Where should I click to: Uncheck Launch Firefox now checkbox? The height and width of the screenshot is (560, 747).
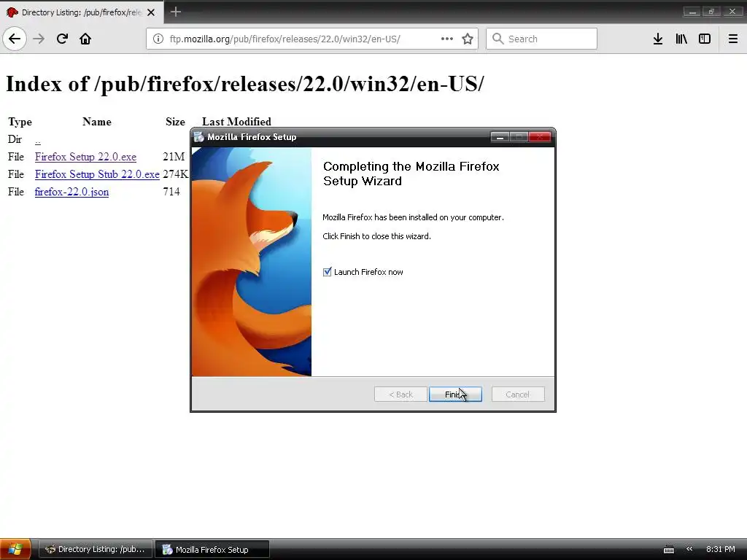pos(327,272)
